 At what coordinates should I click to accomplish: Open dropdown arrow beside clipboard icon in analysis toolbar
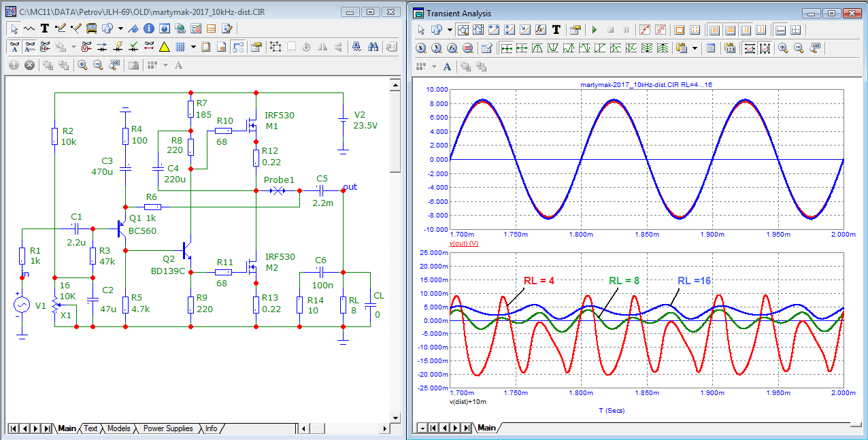[x=695, y=48]
